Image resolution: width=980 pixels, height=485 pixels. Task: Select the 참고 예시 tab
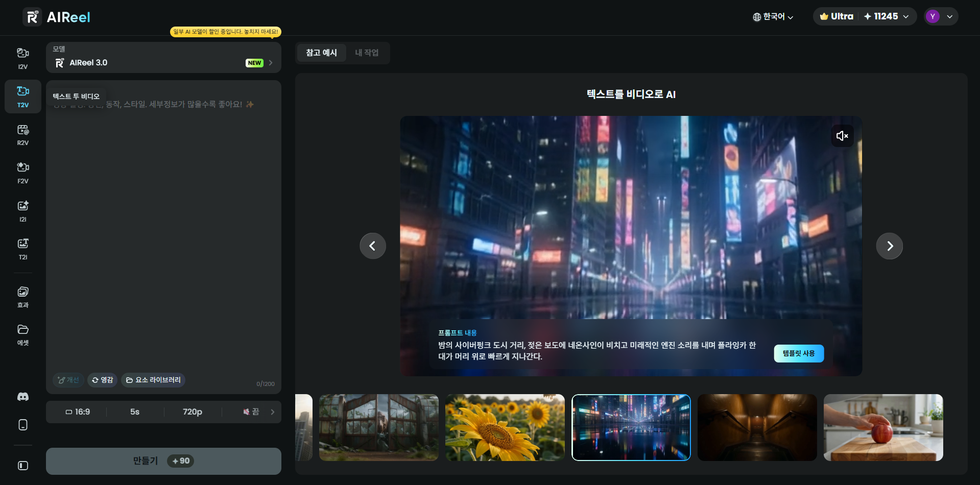pyautogui.click(x=321, y=53)
